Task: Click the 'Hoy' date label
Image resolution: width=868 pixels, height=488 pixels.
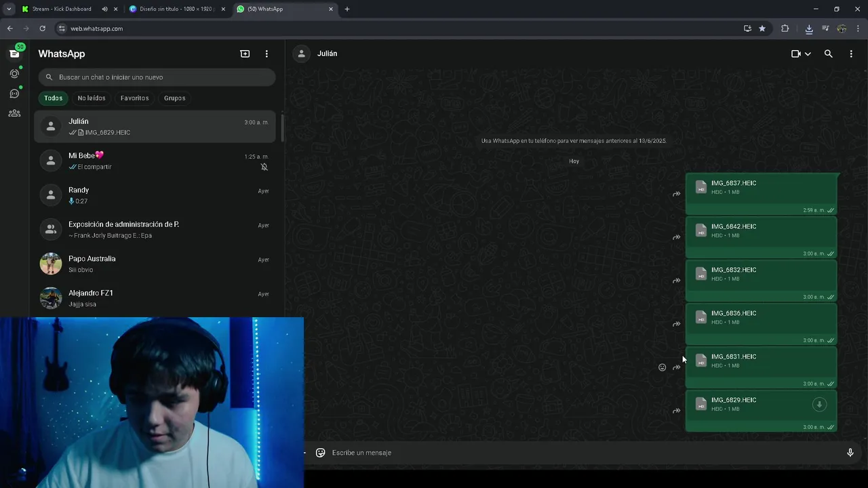Action: pos(574,161)
